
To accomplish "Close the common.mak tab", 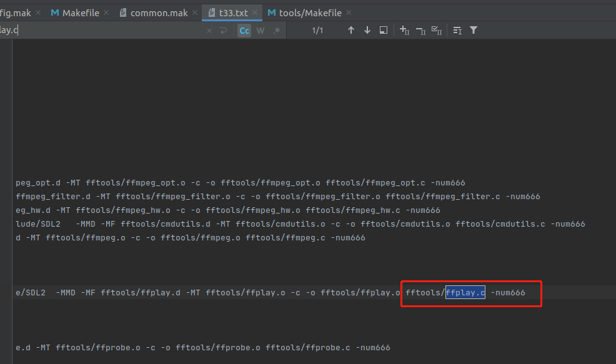I will pos(194,12).
